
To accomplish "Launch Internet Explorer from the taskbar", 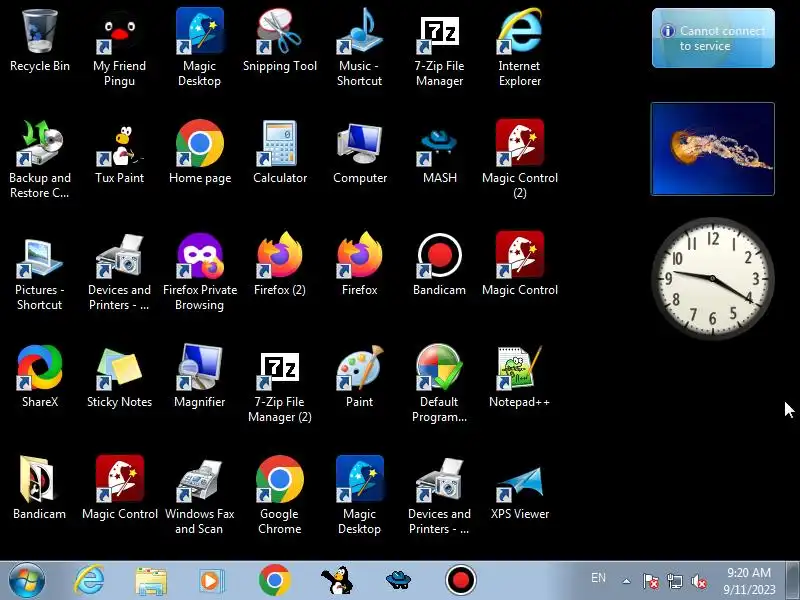I will pyautogui.click(x=89, y=580).
